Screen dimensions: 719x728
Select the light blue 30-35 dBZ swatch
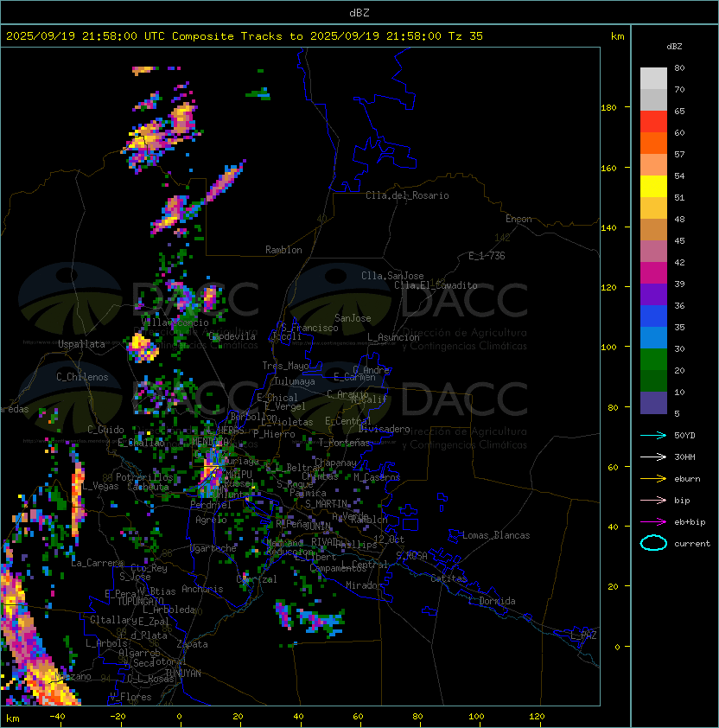pos(653,338)
